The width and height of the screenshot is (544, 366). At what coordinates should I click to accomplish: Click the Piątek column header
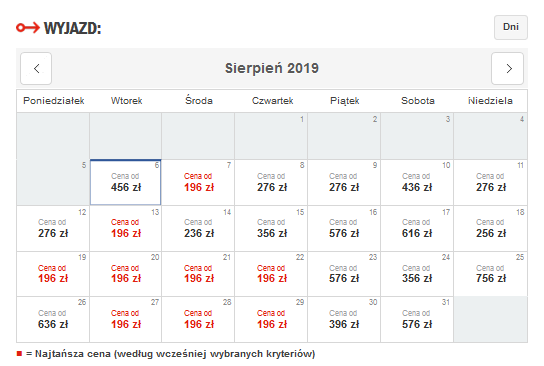345,101
